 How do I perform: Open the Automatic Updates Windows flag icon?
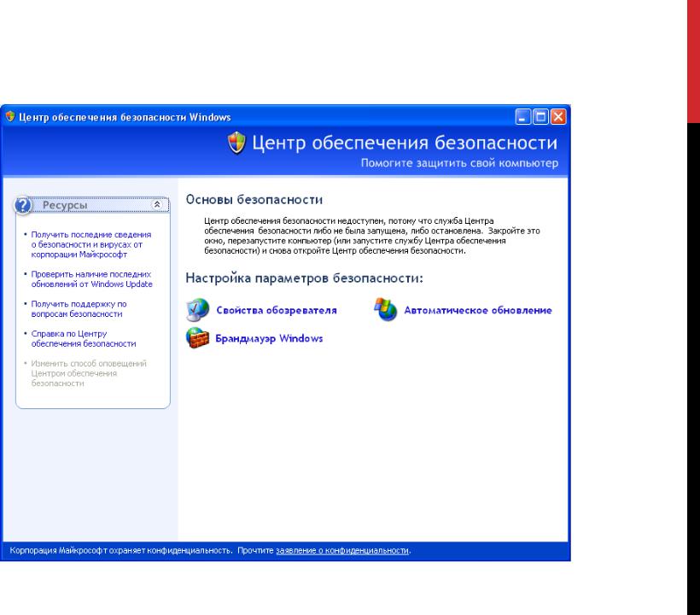(385, 309)
